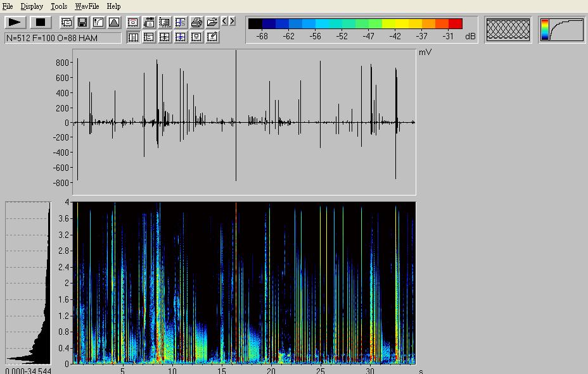Click the triangle-shaped window function icon

pos(114,22)
